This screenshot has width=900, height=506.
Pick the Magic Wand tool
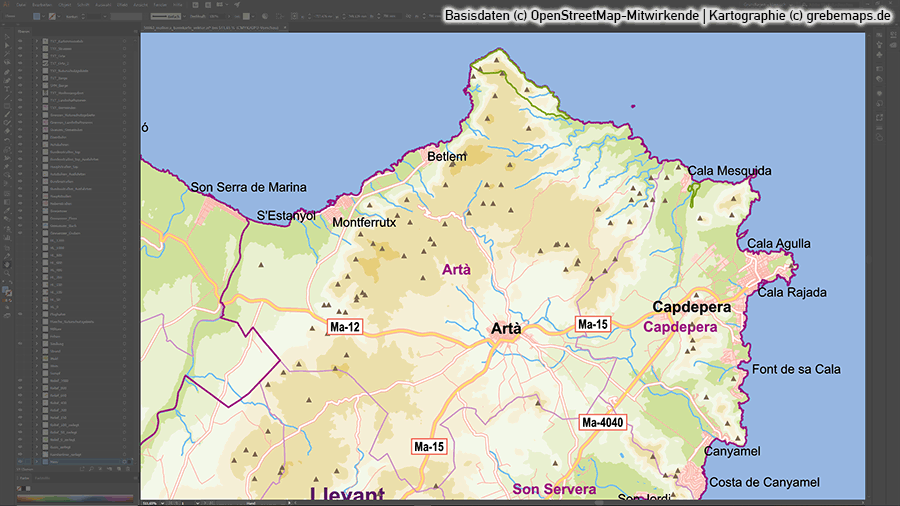click(x=7, y=55)
